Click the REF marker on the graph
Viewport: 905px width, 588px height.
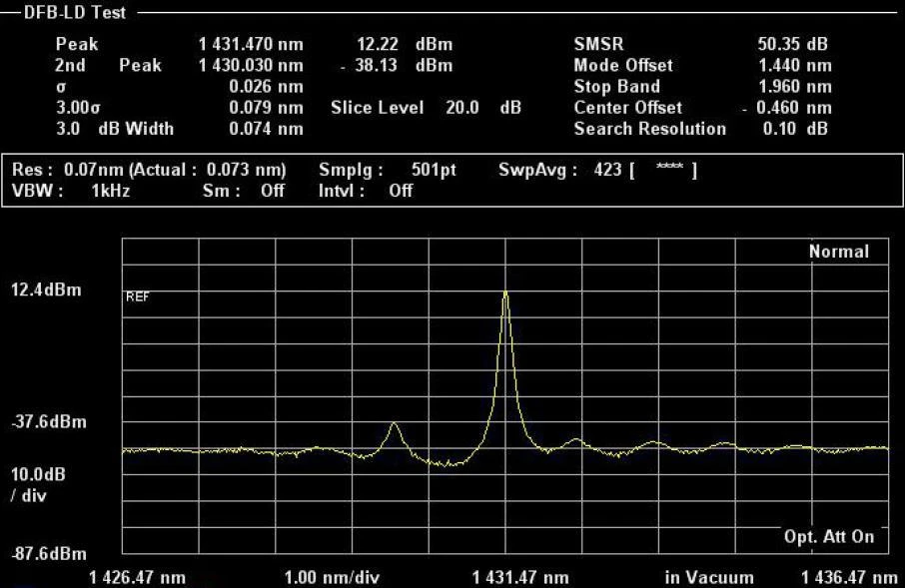tap(137, 296)
